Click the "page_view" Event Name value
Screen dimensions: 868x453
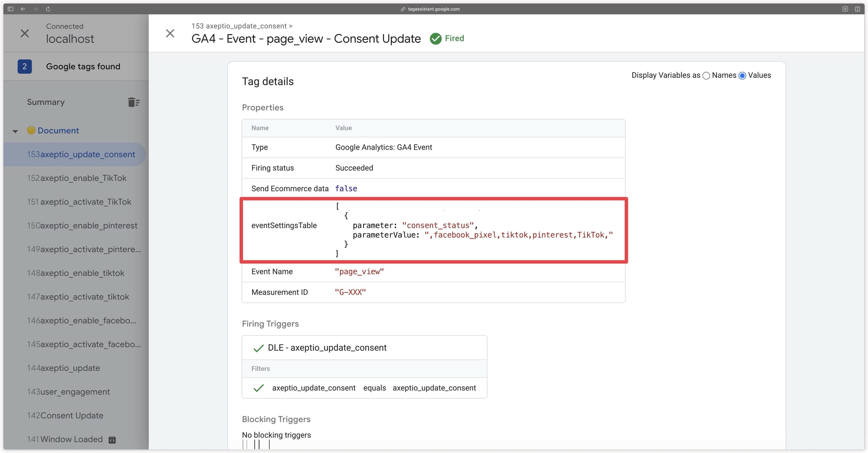pos(359,272)
